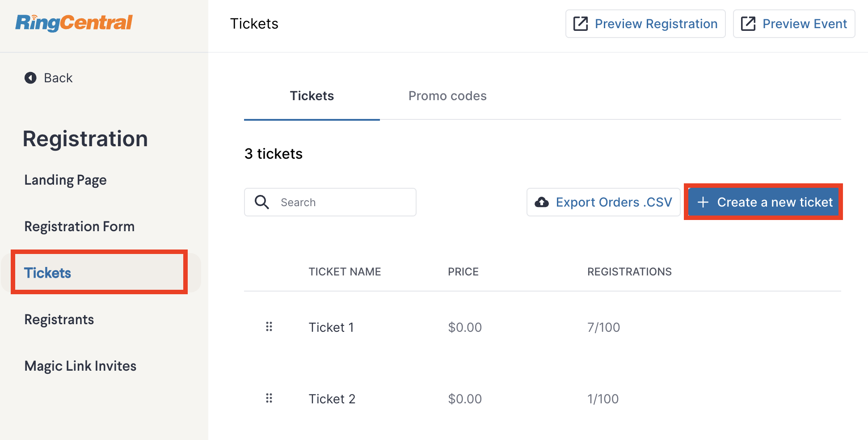This screenshot has width=868, height=440.
Task: Export Orders .CSV
Action: click(x=603, y=202)
